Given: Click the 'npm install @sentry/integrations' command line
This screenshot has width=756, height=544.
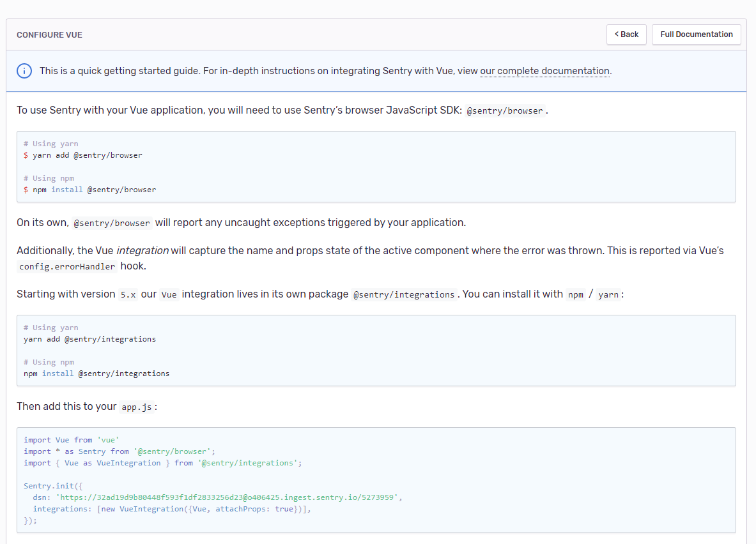Looking at the screenshot, I should [x=96, y=374].
